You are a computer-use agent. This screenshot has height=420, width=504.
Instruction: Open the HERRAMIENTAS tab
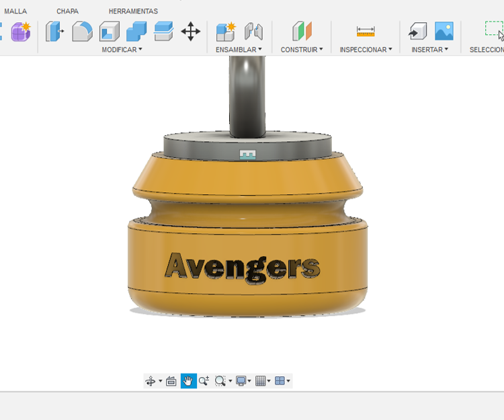[x=134, y=11]
